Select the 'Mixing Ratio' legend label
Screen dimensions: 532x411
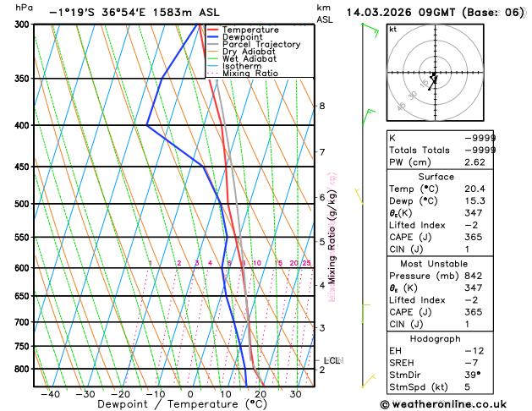coord(250,74)
